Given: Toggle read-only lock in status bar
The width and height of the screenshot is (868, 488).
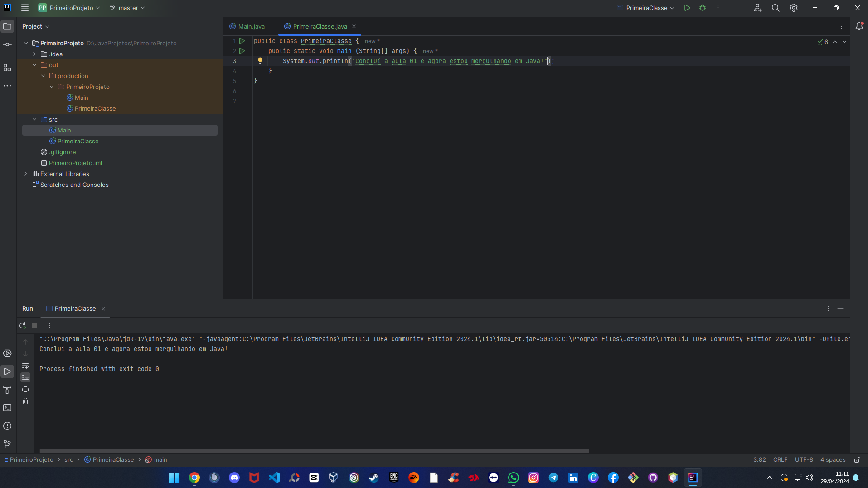Looking at the screenshot, I should 858,460.
